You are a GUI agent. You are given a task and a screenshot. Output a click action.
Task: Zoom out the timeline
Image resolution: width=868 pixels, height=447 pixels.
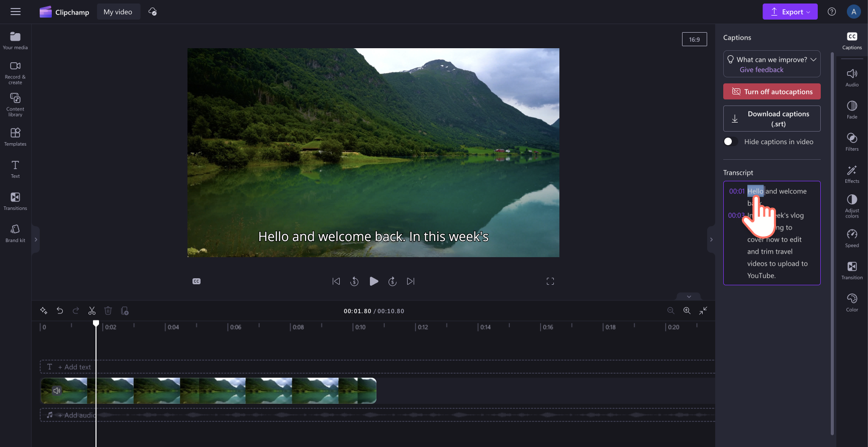click(670, 311)
